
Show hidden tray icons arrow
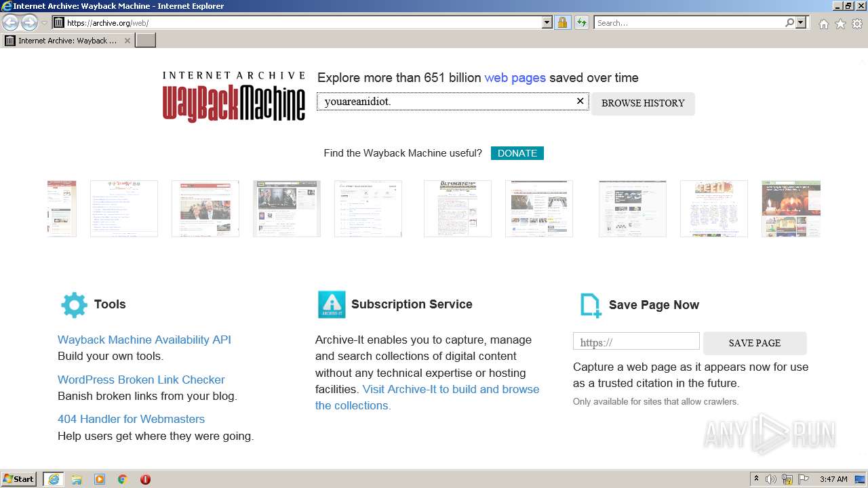pyautogui.click(x=757, y=479)
